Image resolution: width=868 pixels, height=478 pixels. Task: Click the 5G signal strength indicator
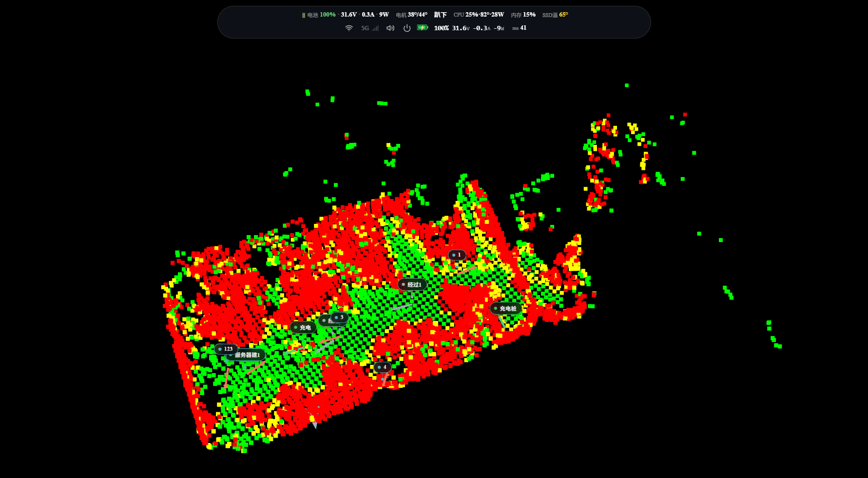tap(369, 28)
